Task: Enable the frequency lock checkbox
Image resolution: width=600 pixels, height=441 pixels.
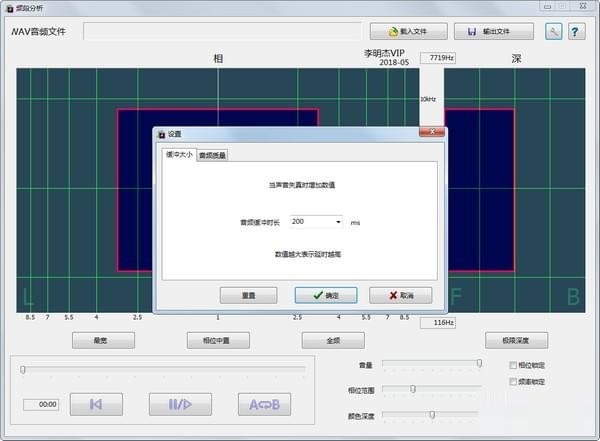Action: [x=513, y=381]
